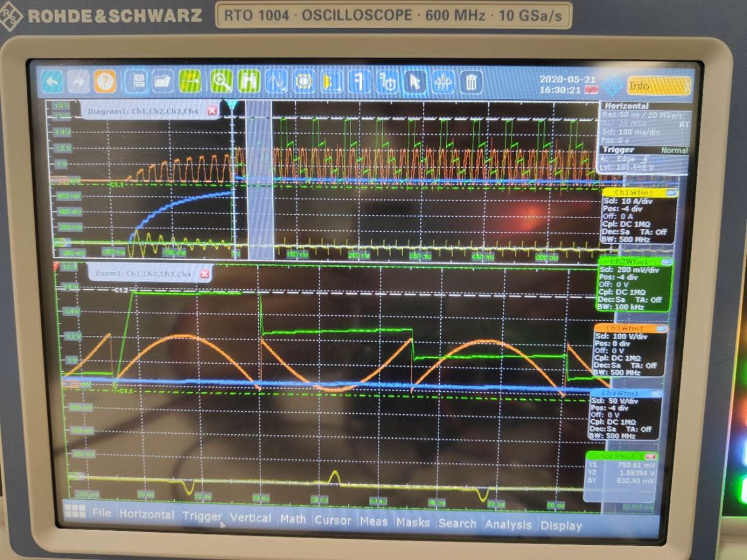Open the Display menu

coord(561,526)
